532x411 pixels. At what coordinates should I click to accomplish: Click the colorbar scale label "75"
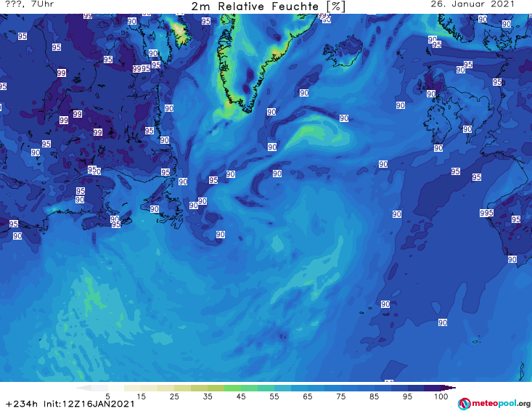pyautogui.click(x=340, y=396)
